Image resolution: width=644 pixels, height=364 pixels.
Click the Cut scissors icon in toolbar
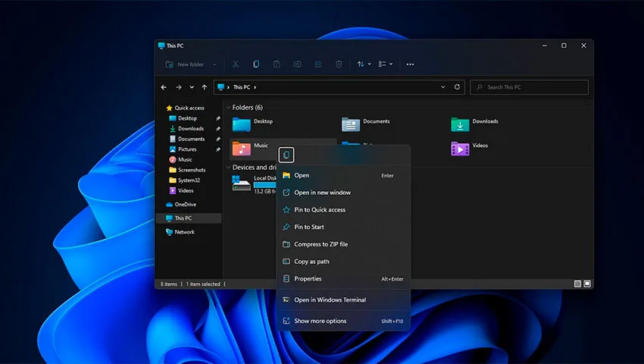point(236,64)
